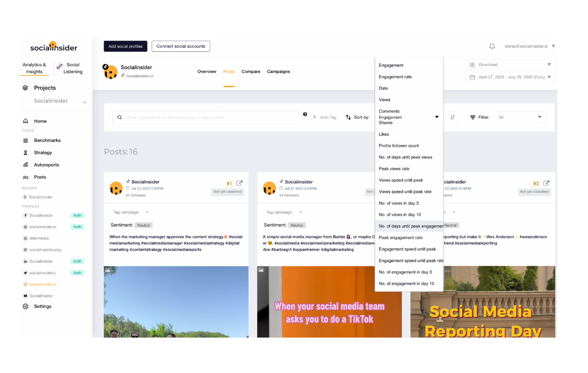Click the Home icon in sidebar
The image size is (588, 373).
coord(25,121)
